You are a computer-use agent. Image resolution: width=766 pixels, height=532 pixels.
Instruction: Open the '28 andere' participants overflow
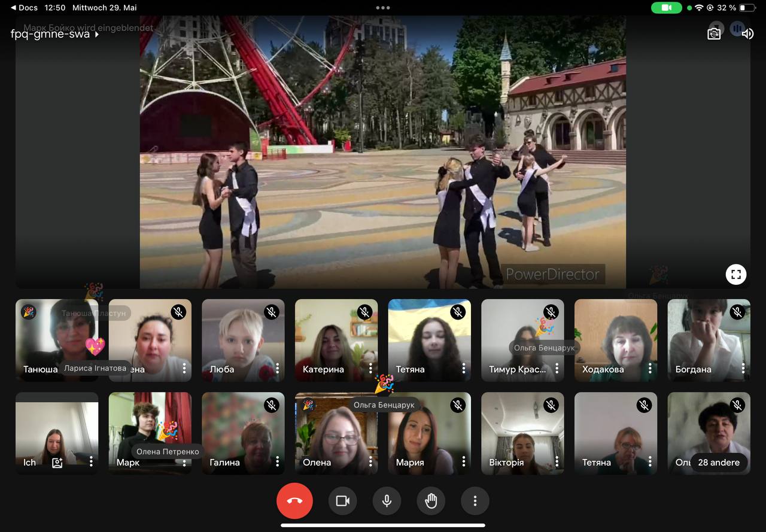point(719,463)
